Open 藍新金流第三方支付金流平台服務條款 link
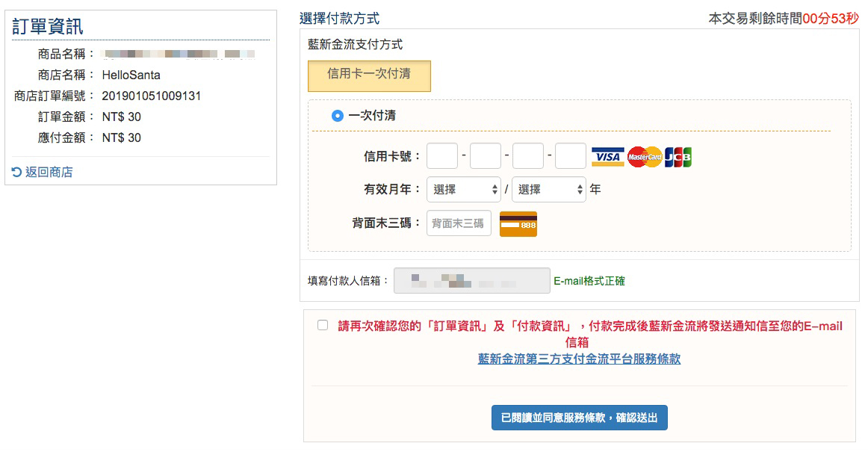This screenshot has width=868, height=452. coord(579,359)
